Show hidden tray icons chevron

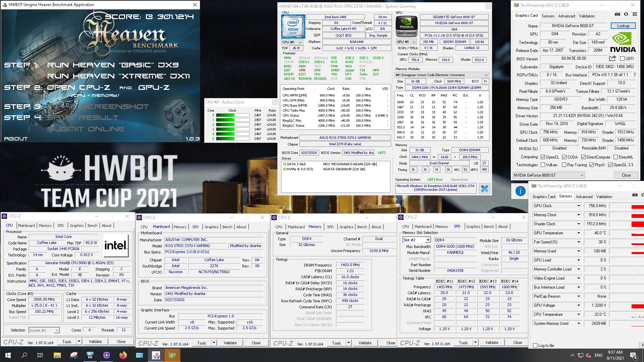pyautogui.click(x=572, y=355)
